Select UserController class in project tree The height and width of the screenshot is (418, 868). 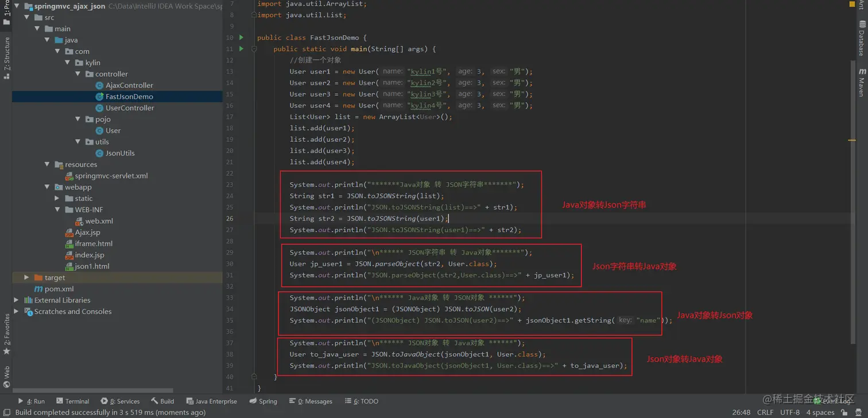point(125,108)
